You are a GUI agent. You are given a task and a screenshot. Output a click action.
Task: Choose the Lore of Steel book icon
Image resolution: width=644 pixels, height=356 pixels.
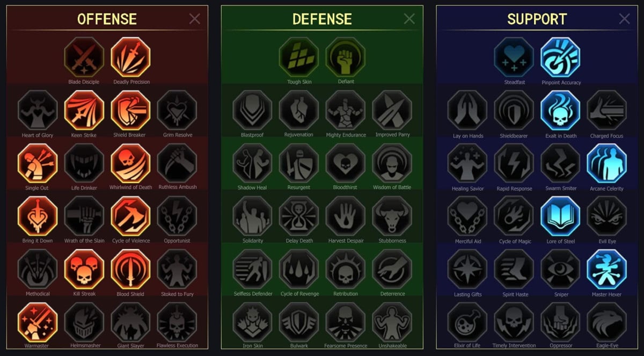[561, 216]
